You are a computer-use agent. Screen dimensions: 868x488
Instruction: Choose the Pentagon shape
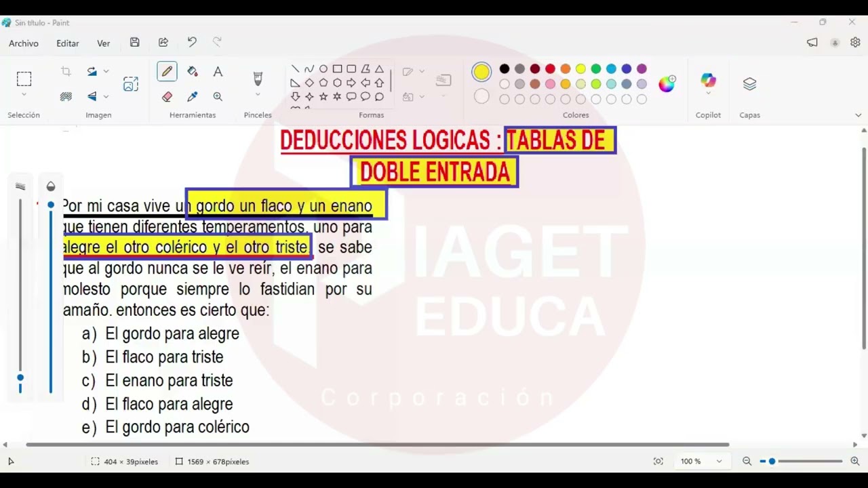click(x=323, y=83)
